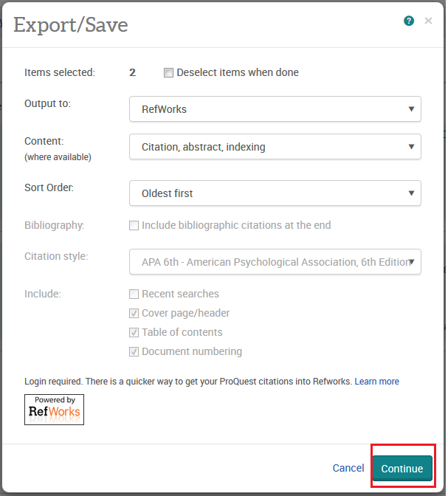Open the Content dropdown showing Citation, abstract, indexing

(x=275, y=147)
